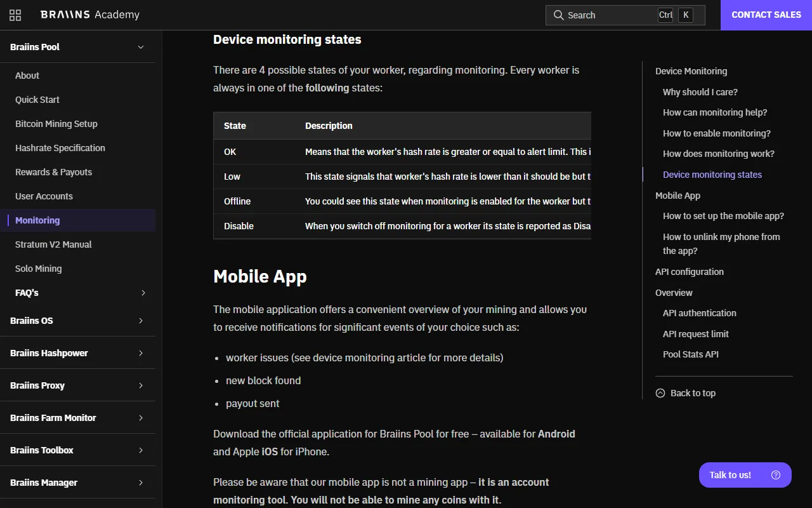Viewport: 812px width, 508px height.
Task: Open the apps grid icon
Action: pos(15,15)
